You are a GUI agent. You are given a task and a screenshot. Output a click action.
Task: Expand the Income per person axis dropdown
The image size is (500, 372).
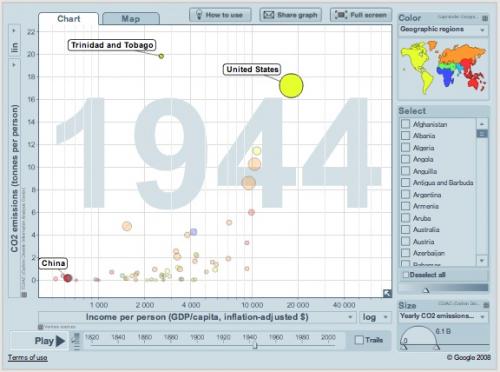197,317
